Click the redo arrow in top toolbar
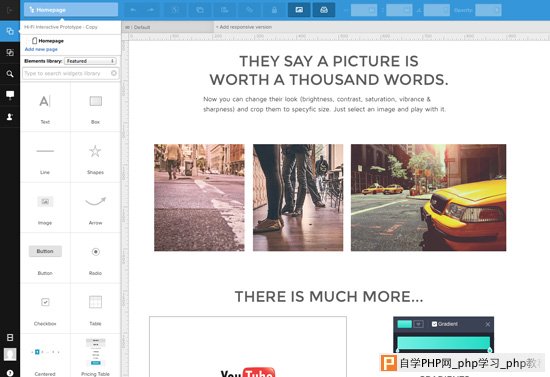 pos(151,10)
